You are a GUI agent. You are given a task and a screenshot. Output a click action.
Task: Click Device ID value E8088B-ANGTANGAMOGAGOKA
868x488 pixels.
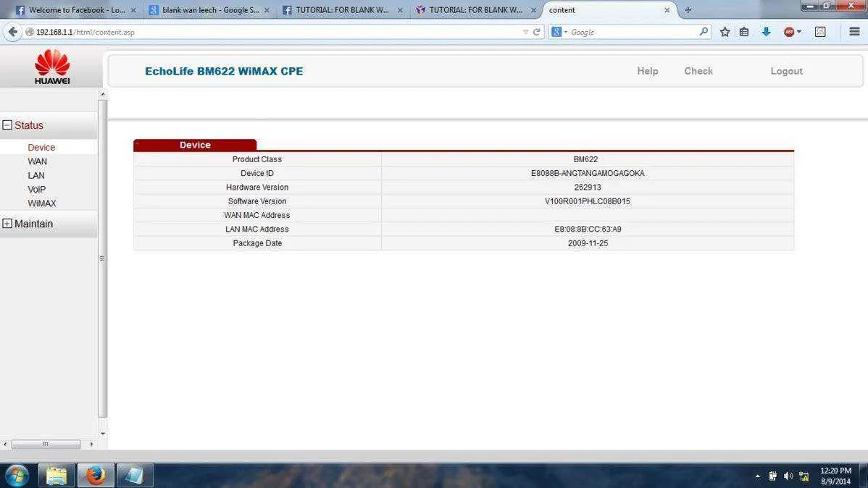[588, 173]
